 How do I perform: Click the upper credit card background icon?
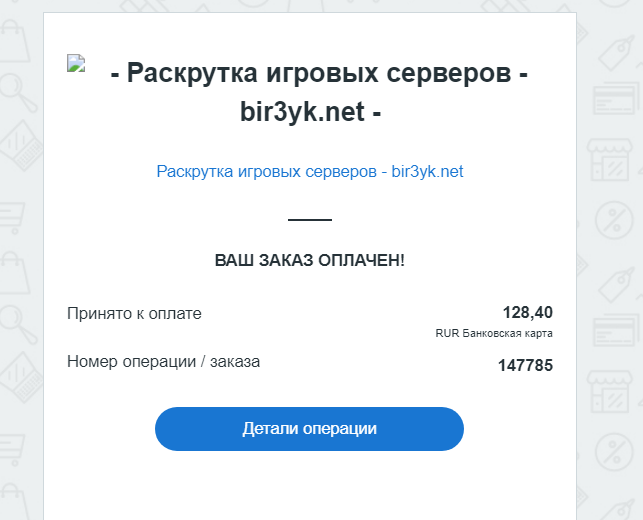[612, 100]
